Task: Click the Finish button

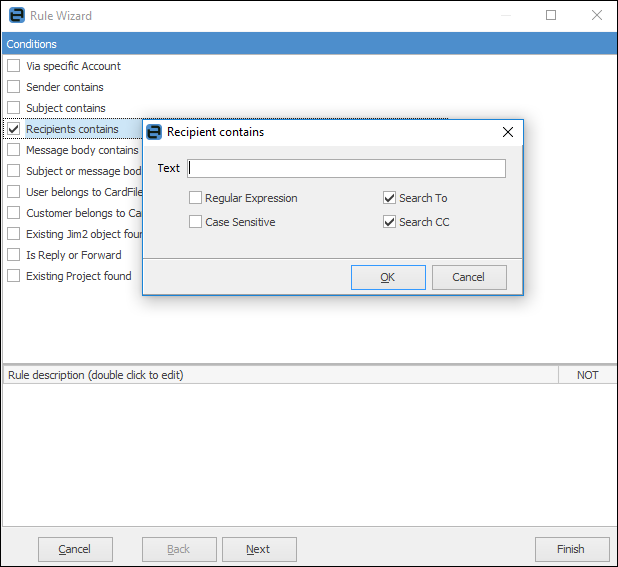Action: pyautogui.click(x=571, y=549)
